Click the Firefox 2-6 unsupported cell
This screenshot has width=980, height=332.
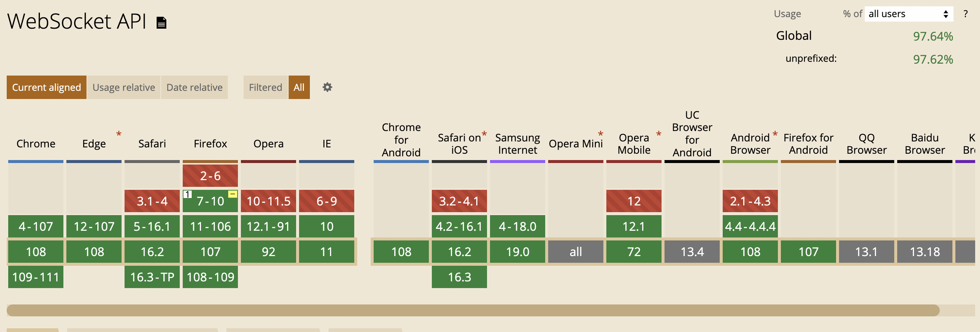point(210,176)
